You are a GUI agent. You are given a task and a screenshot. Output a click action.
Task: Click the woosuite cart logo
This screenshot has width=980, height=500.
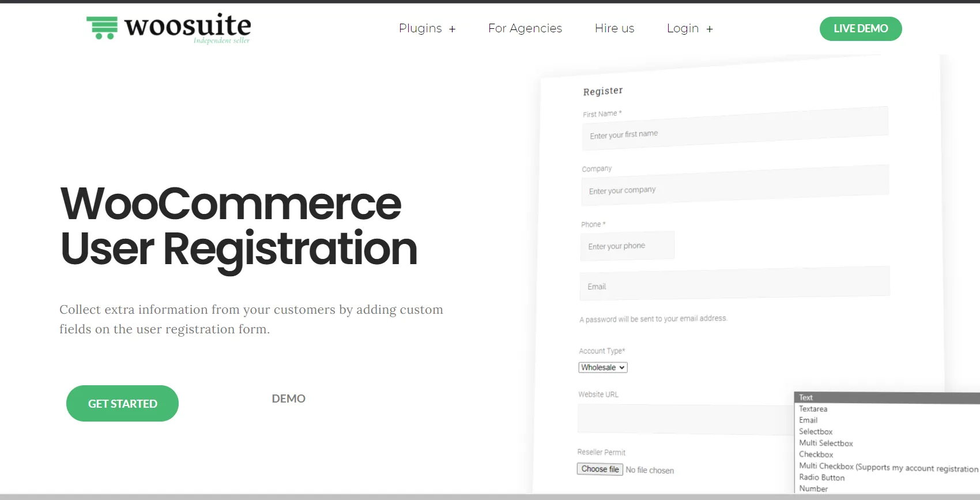pyautogui.click(x=168, y=28)
